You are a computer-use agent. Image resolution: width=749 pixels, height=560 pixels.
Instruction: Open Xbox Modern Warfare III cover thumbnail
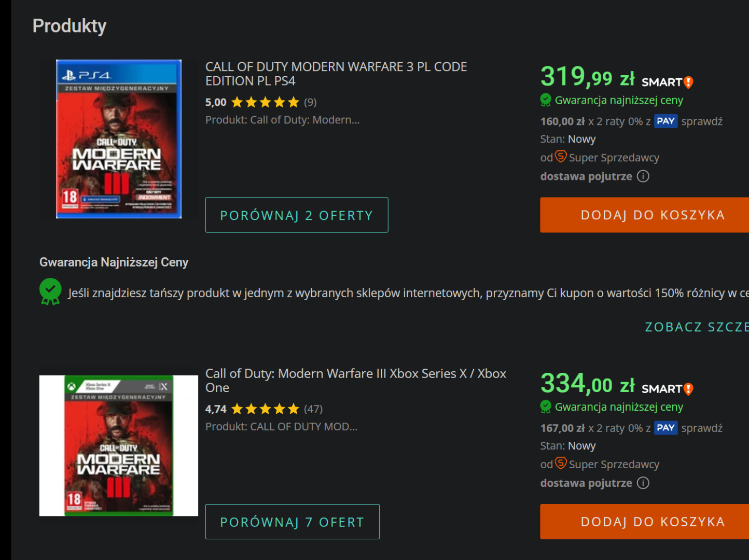(x=119, y=445)
